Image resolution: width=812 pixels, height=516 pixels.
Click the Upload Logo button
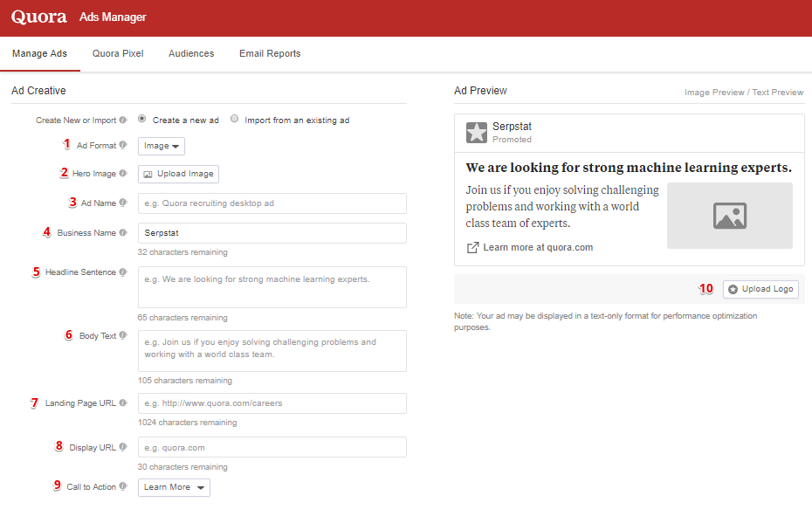point(760,289)
